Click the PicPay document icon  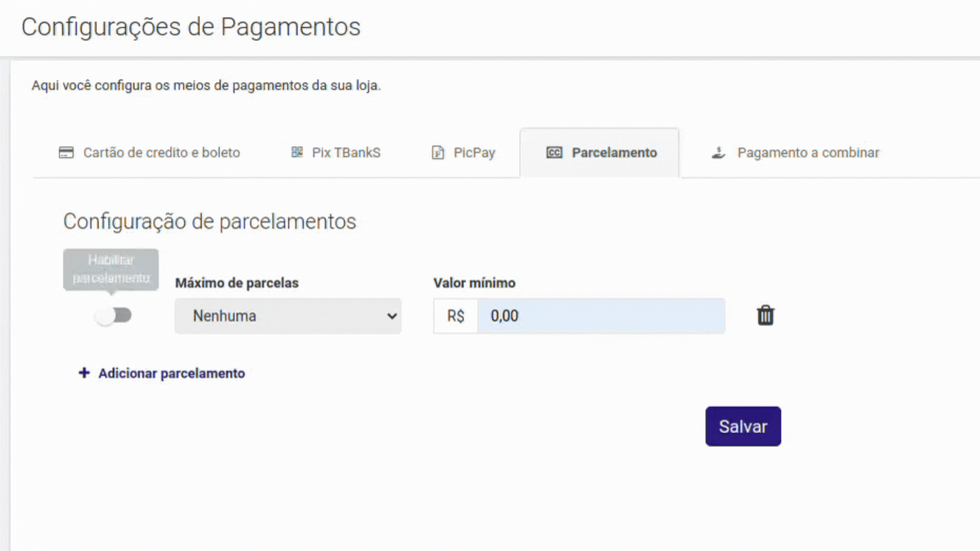pyautogui.click(x=437, y=153)
